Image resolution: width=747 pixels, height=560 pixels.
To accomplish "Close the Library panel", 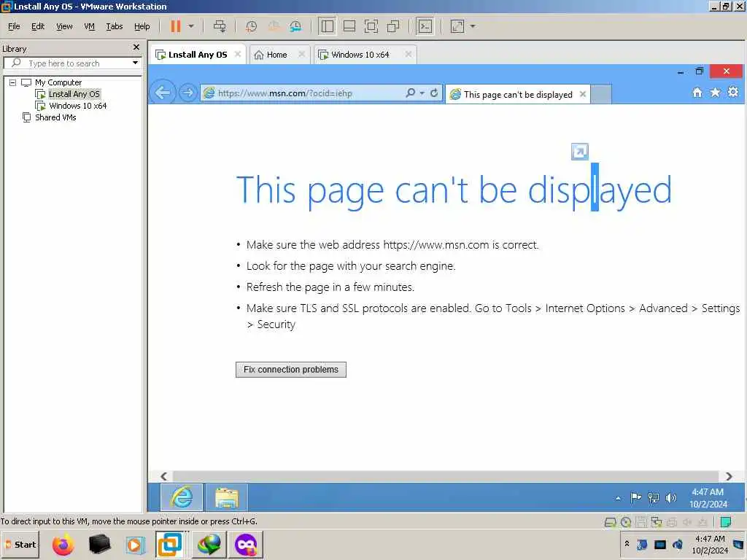I will pyautogui.click(x=136, y=47).
